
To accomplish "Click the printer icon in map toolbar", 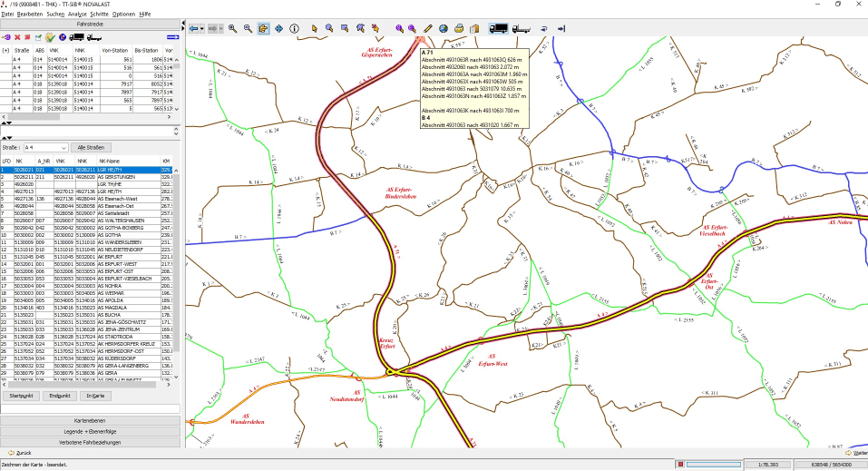I will tap(460, 29).
